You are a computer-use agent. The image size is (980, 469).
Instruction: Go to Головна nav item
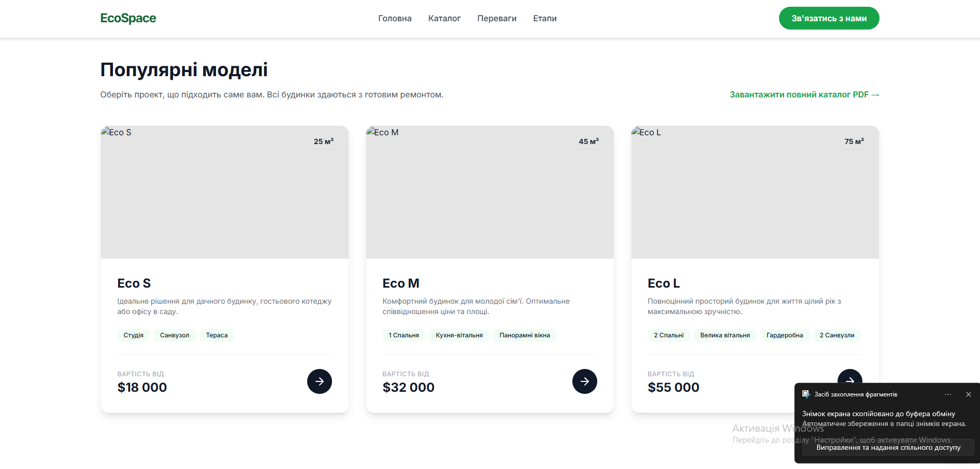(395, 18)
